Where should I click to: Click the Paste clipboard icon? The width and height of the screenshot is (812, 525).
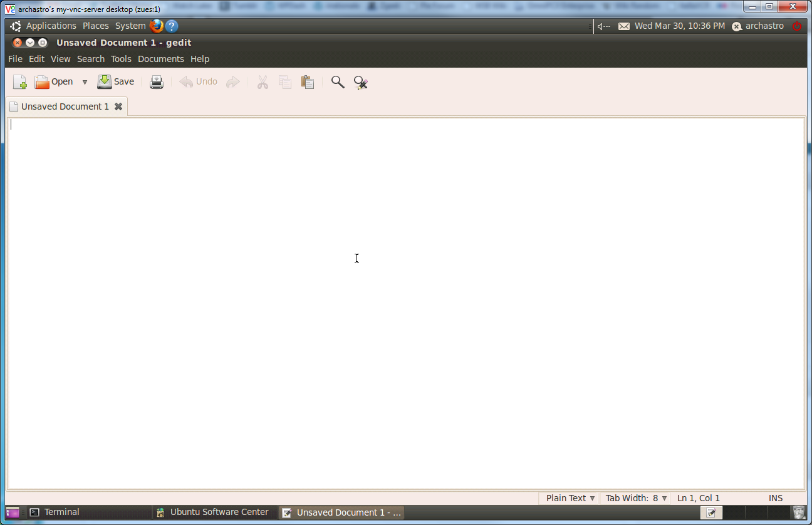pyautogui.click(x=308, y=82)
